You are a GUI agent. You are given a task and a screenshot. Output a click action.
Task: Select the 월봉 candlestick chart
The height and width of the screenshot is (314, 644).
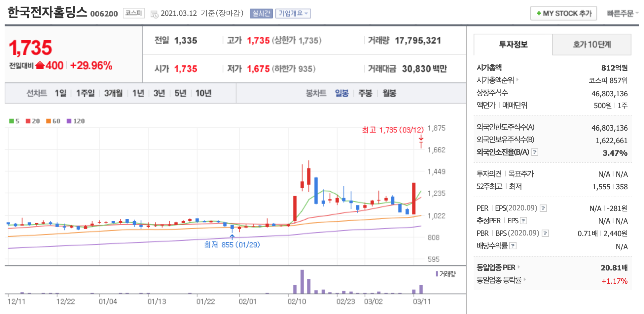[389, 93]
